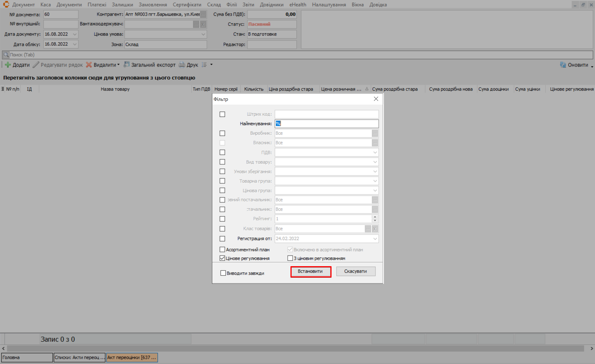The width and height of the screenshot is (595, 364).
Task: Click the Загальний експорт icon
Action: [126, 65]
